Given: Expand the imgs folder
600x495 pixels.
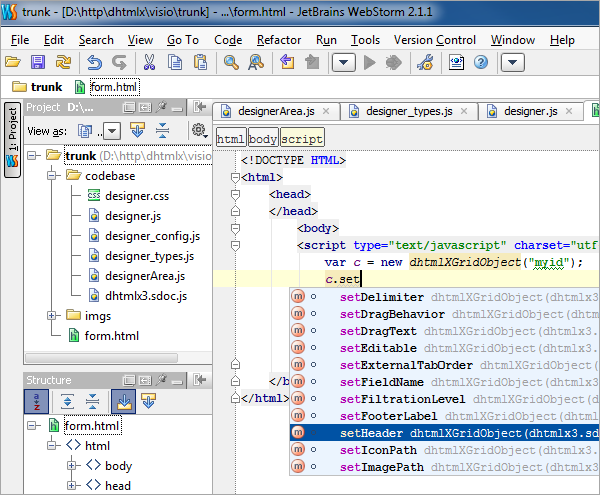Looking at the screenshot, I should (x=52, y=316).
